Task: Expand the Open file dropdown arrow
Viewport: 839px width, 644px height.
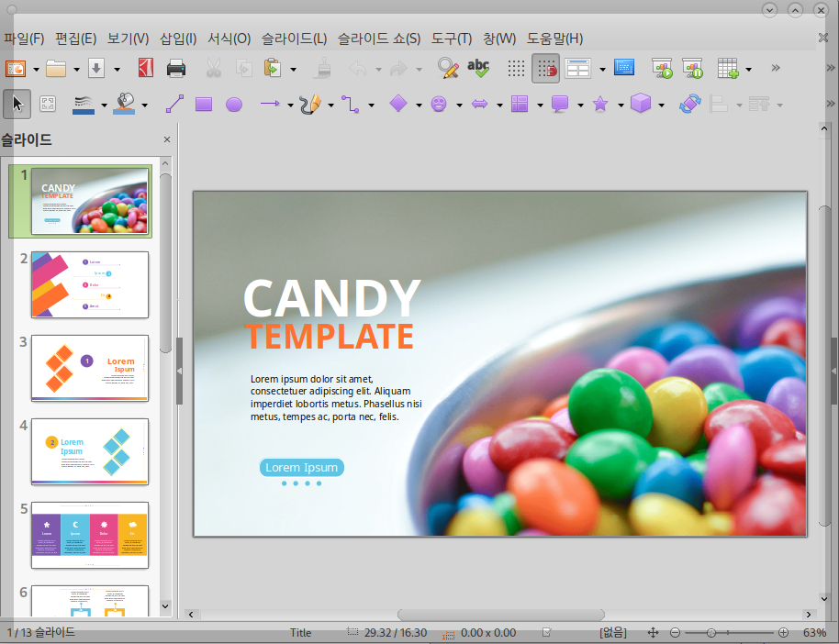Action: [76, 70]
